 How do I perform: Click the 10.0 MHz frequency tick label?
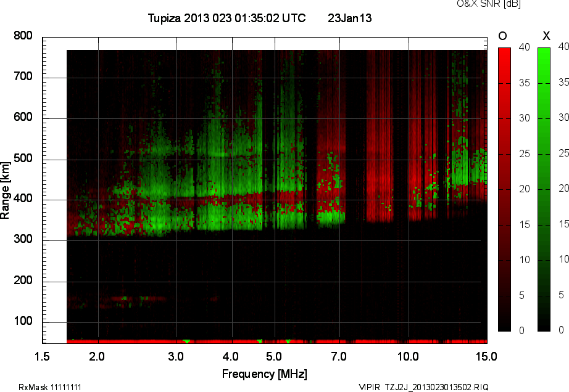409,356
